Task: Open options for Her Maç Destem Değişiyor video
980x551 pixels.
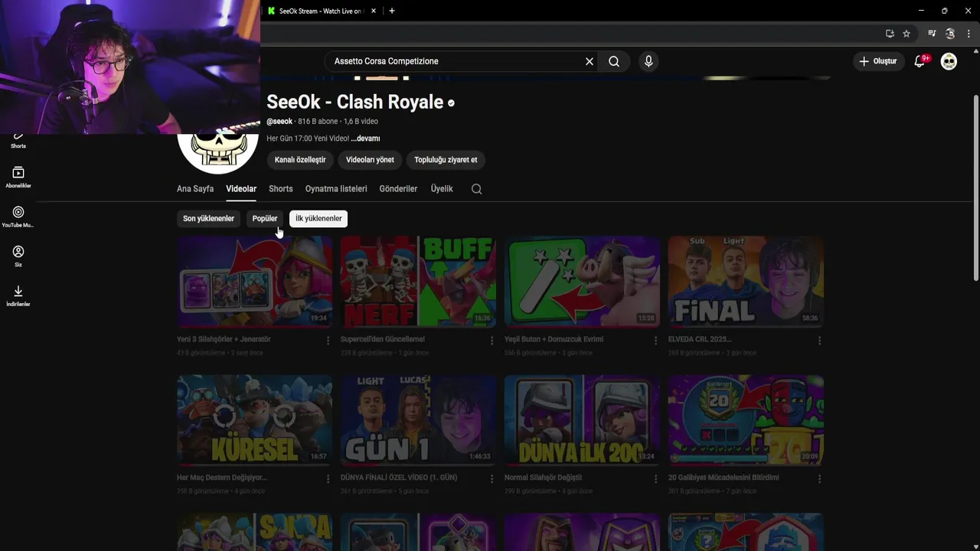Action: [x=328, y=478]
